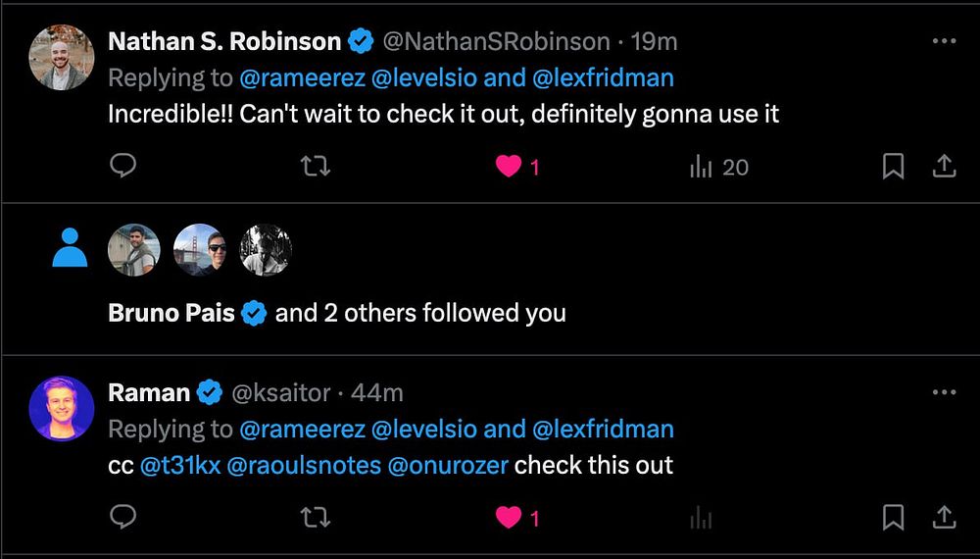980x559 pixels.
Task: Reply to Raman's tweet
Action: pos(122,517)
